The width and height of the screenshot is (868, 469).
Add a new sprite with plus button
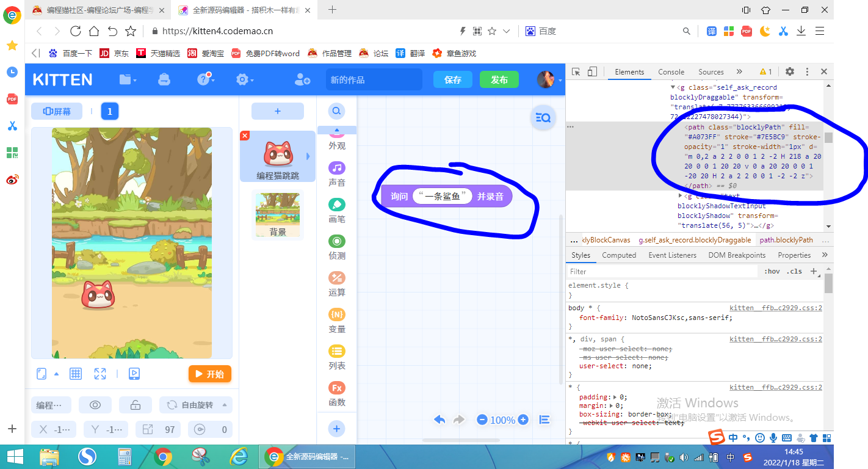278,111
